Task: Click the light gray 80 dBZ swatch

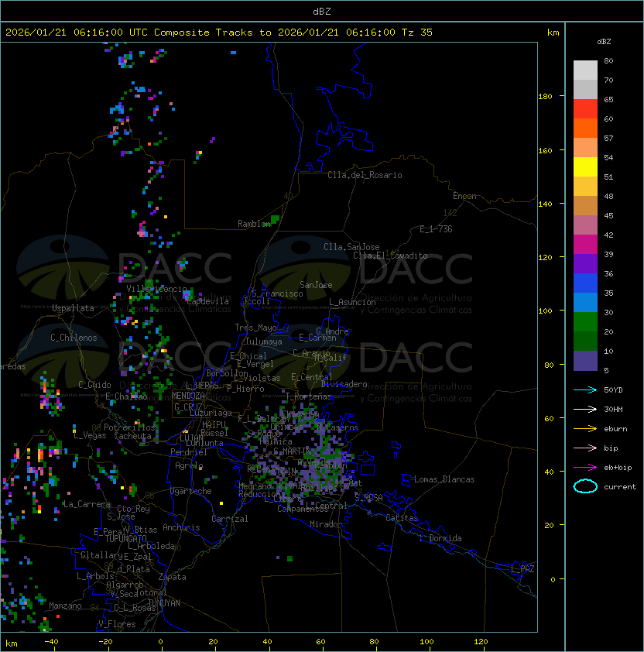Action: click(x=585, y=70)
